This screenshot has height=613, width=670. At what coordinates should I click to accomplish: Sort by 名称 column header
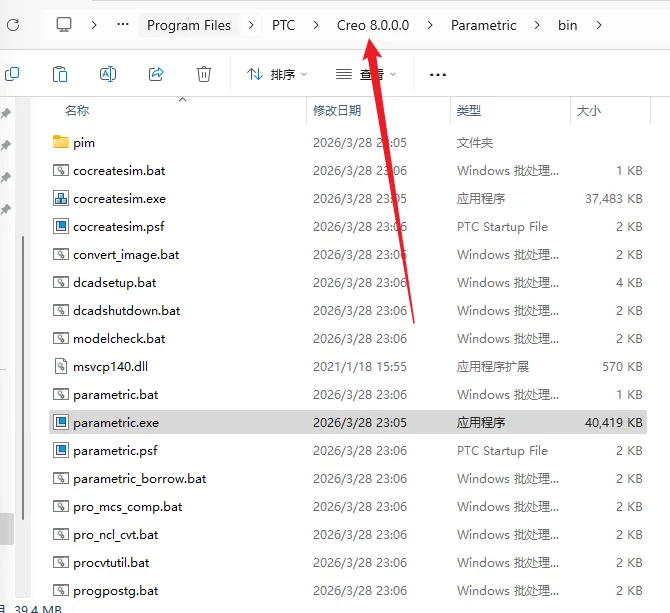point(77,111)
